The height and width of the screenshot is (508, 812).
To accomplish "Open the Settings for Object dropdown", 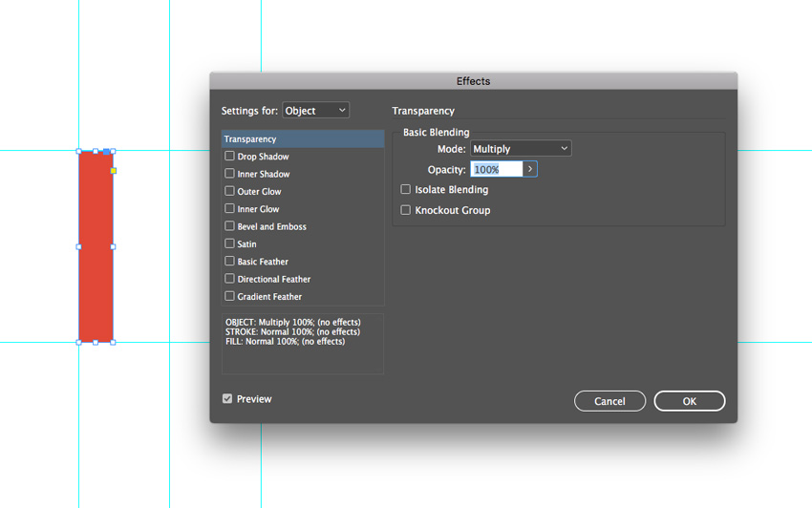I will [315, 111].
